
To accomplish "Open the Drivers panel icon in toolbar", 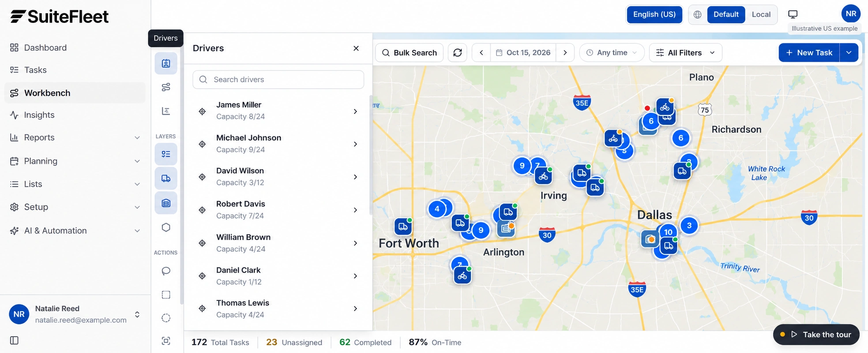I will click(x=166, y=64).
